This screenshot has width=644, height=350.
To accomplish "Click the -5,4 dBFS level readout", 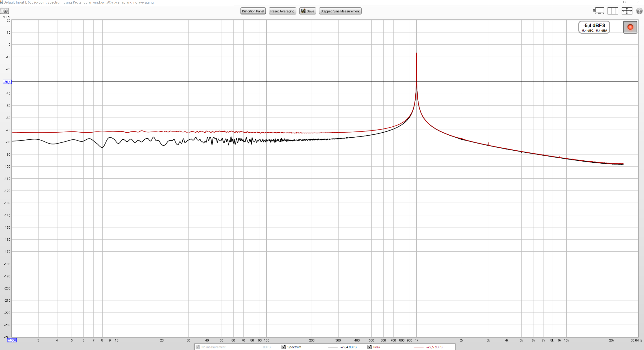I will [x=594, y=27].
